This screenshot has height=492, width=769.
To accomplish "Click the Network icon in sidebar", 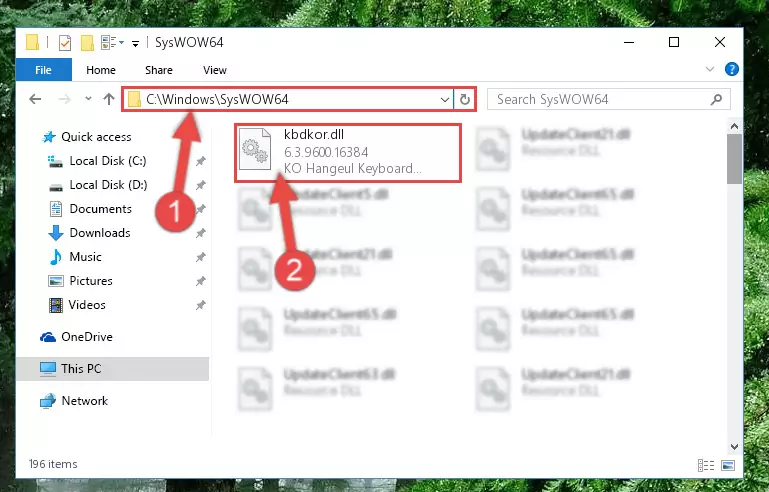I will click(x=48, y=401).
